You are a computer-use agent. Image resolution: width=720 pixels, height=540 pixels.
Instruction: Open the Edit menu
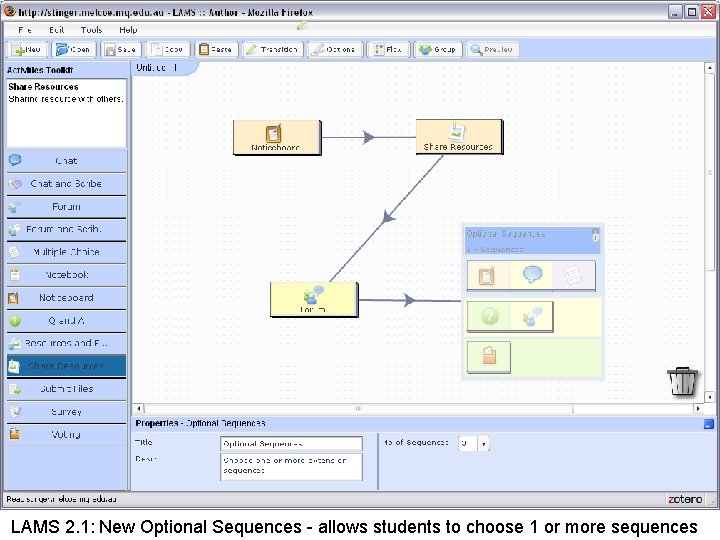(x=56, y=30)
